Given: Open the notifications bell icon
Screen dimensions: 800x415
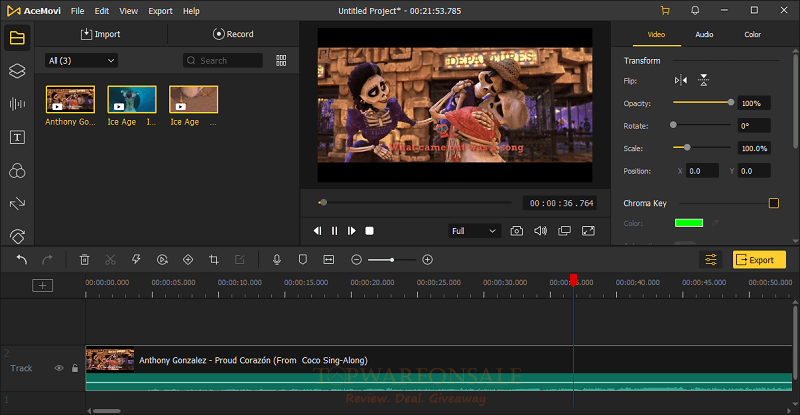Looking at the screenshot, I should point(695,10).
